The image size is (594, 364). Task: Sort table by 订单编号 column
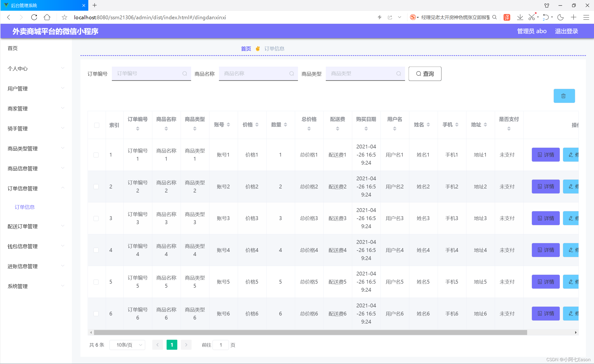coord(138,129)
